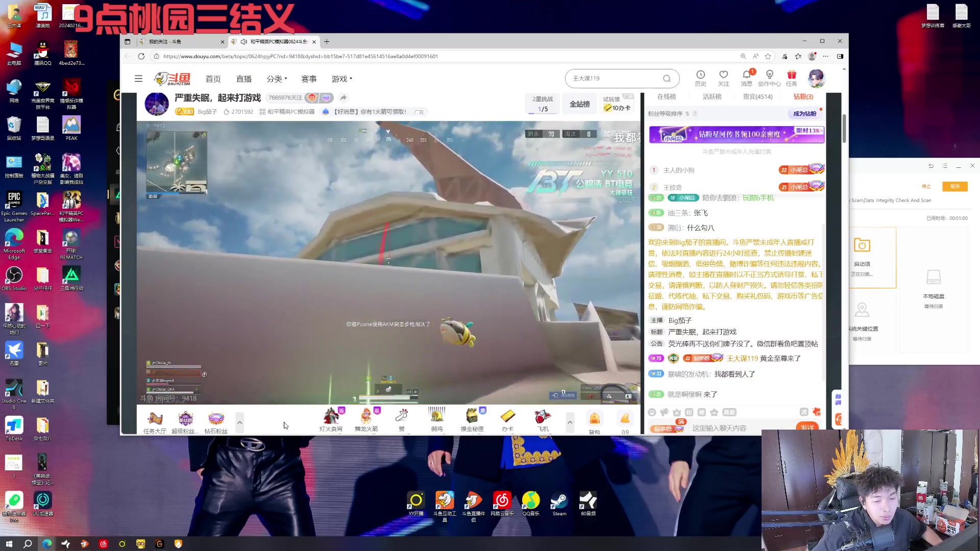Switch to 贵宾(4514) tab

(757, 96)
